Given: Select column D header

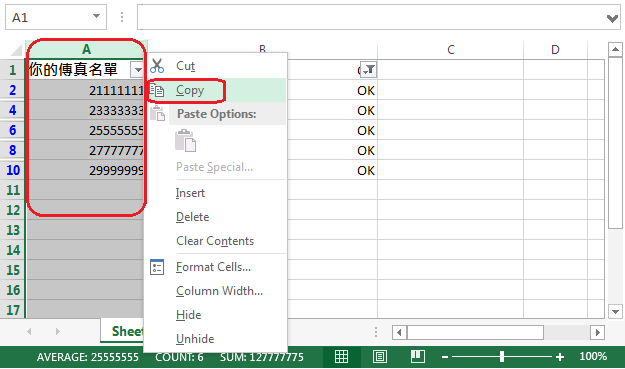Looking at the screenshot, I should click(x=555, y=50).
